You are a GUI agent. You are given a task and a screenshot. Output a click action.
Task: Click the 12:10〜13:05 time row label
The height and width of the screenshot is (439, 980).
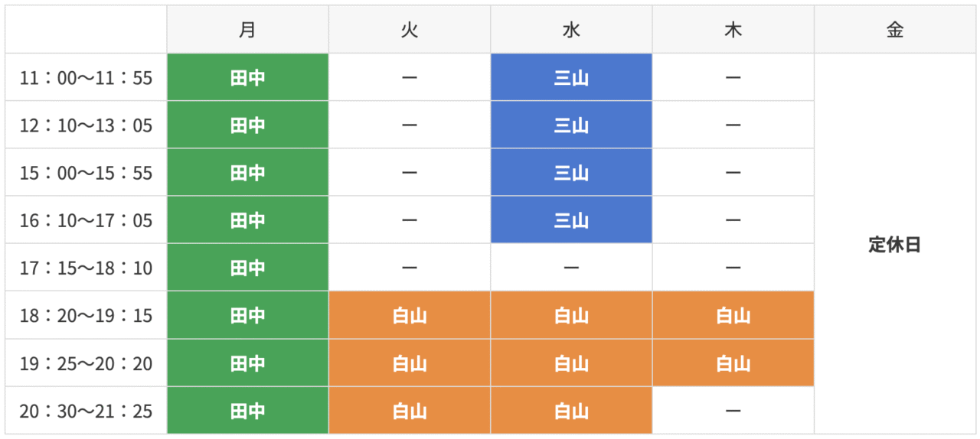click(x=86, y=125)
